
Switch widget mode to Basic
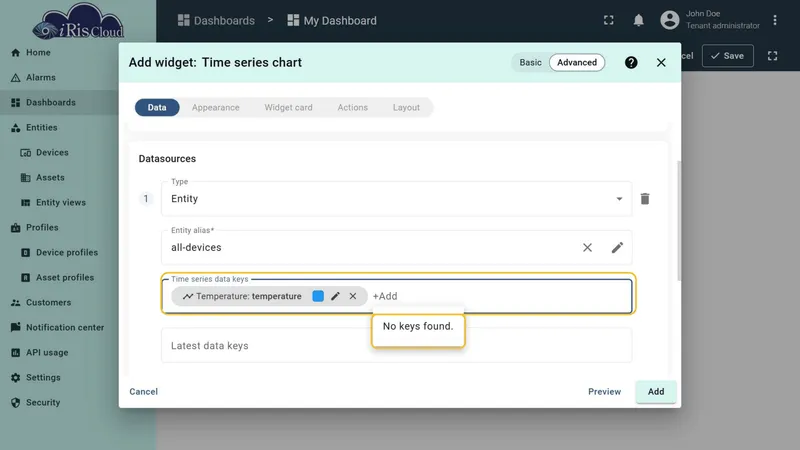[x=531, y=62]
